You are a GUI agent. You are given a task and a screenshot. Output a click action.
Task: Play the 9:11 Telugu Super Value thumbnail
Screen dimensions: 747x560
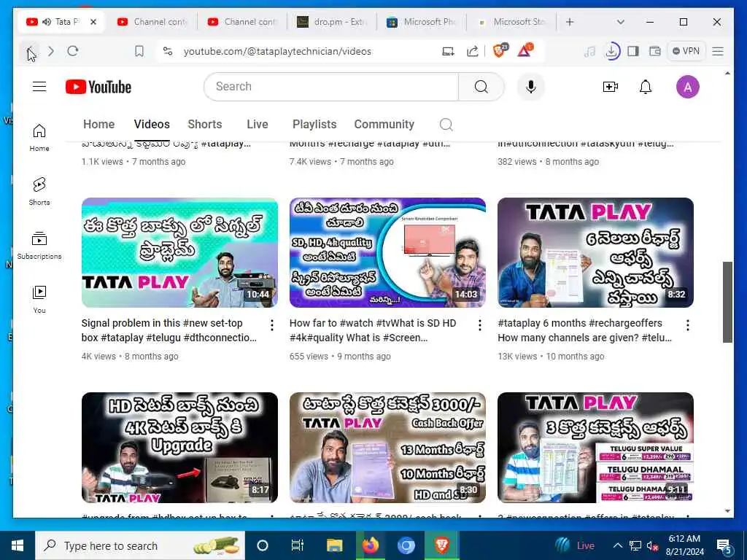(595, 447)
